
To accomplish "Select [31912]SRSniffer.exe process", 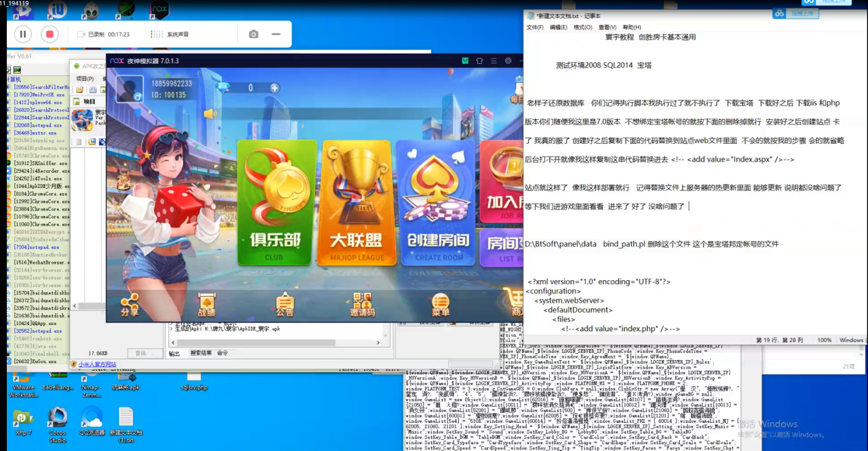I will tap(40, 163).
